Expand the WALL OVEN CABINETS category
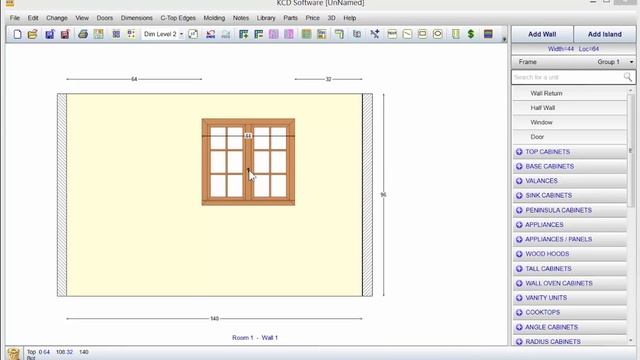Image resolution: width=640 pixels, height=360 pixels. tap(570, 283)
